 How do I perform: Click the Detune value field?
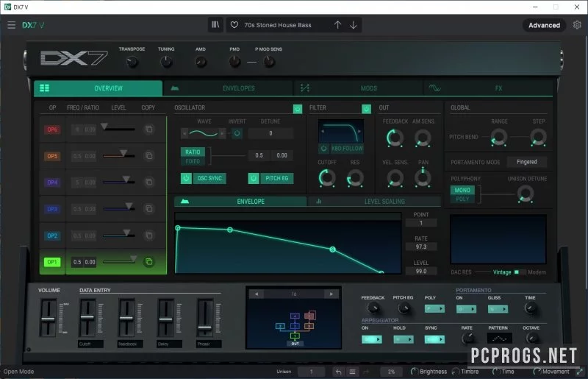tap(270, 133)
